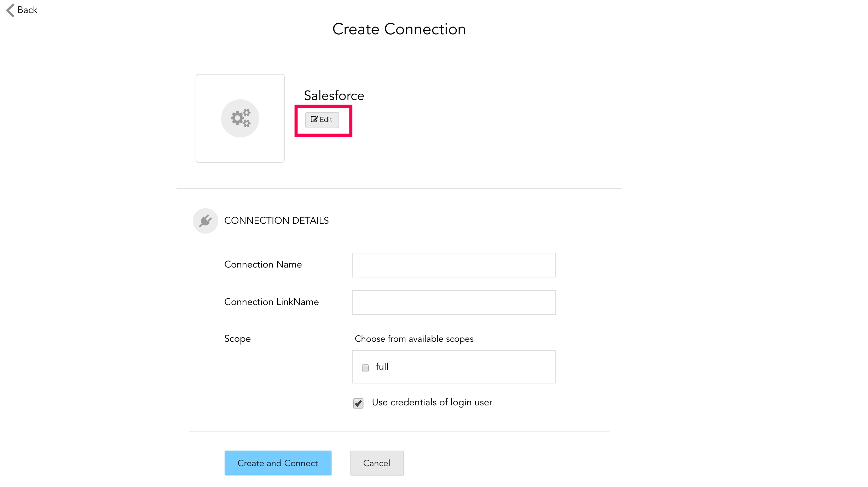868x487 pixels.
Task: Click the pencil icon on Edit button
Action: click(314, 119)
